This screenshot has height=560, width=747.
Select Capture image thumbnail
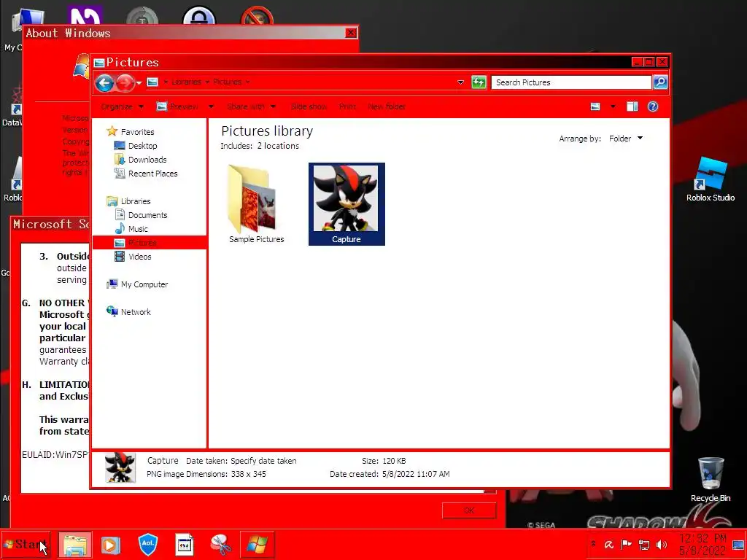coord(347,204)
